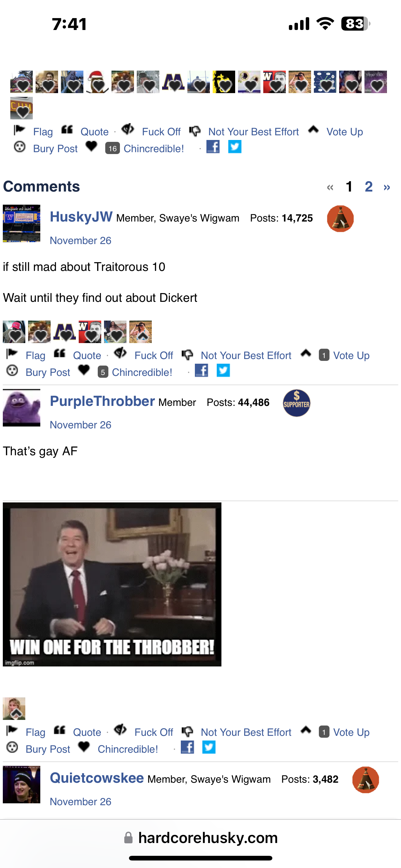
Task: Tap Quietcowskee's Wigwam tepee badge
Action: [x=366, y=780]
